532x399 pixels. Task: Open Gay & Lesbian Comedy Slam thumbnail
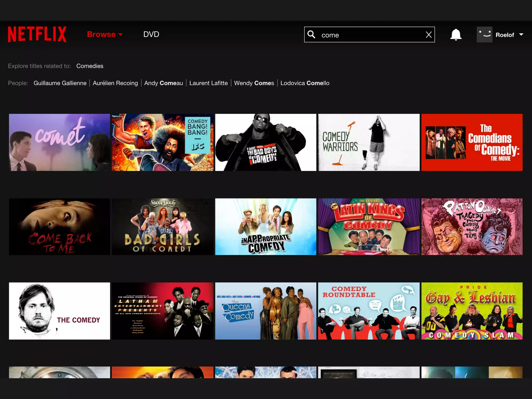coord(472,311)
